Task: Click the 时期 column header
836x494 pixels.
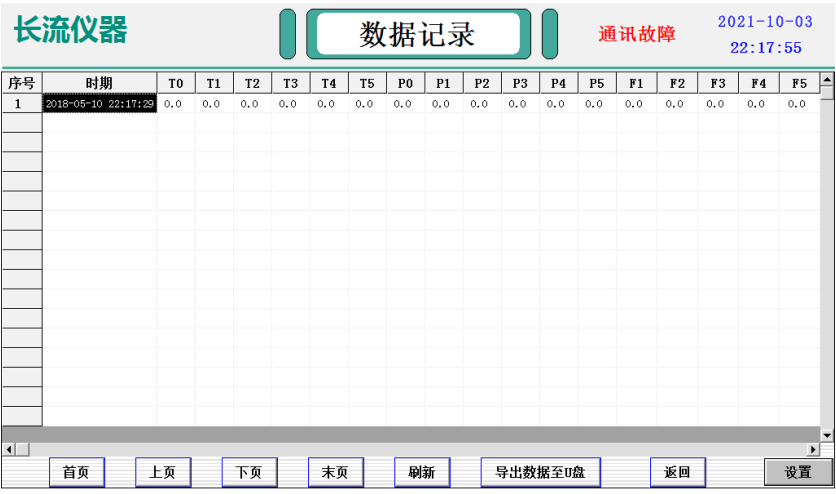Action: 99,83
